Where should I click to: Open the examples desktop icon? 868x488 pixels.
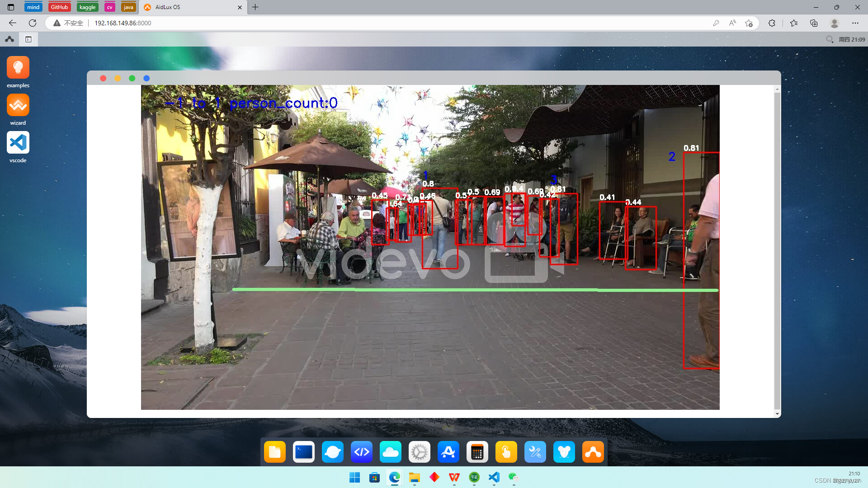[18, 68]
